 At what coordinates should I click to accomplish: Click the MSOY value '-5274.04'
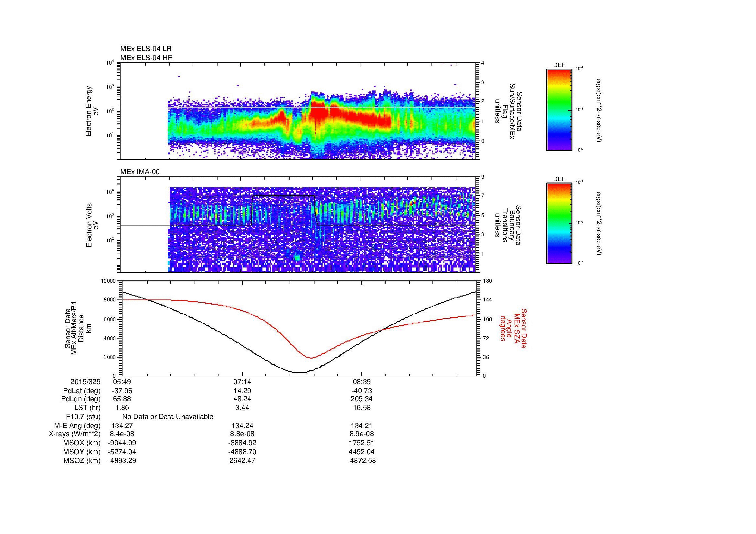tap(122, 452)
